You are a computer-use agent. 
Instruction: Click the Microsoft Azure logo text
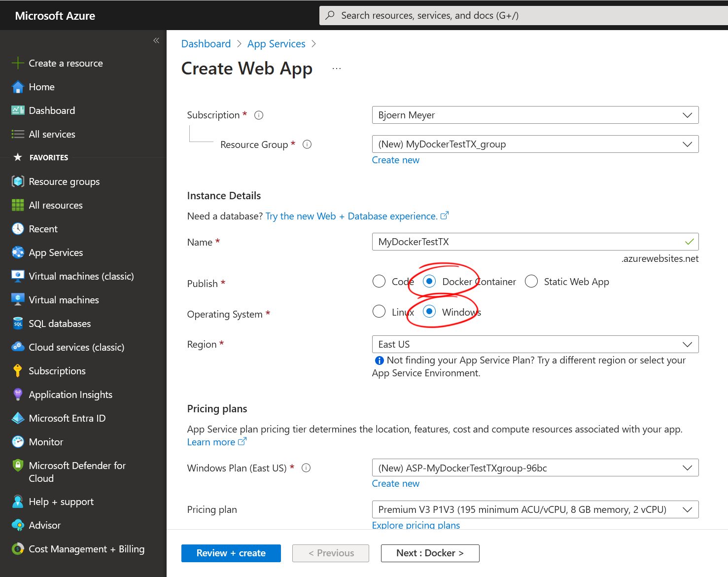pyautogui.click(x=55, y=16)
